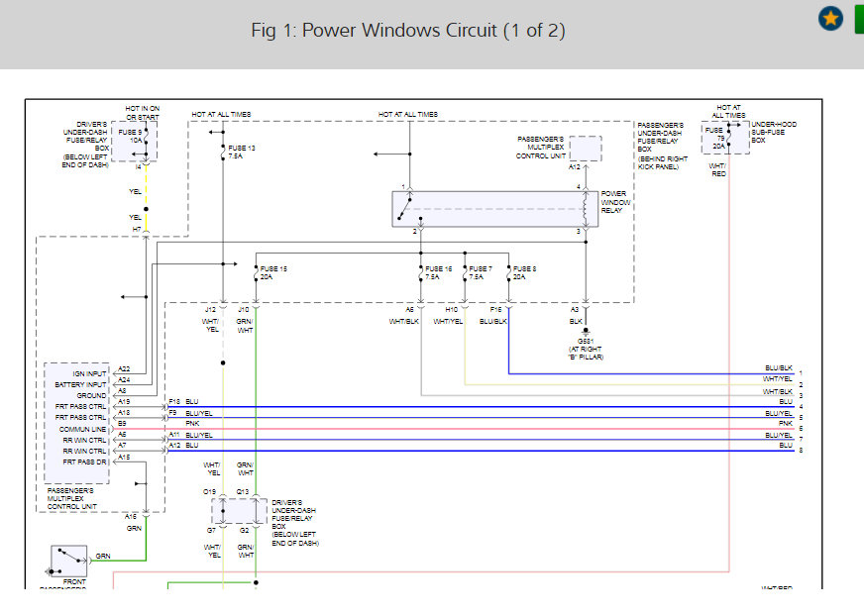Screen dimensions: 864x616
Task: Click the Power Windows Circuit figure title
Action: click(x=408, y=30)
